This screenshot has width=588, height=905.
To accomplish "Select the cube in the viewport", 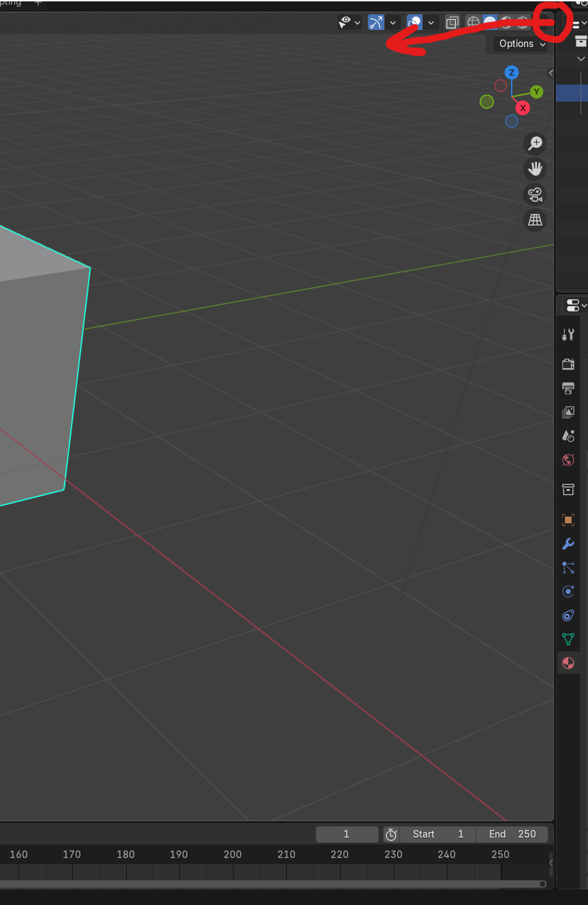I will [x=37, y=375].
